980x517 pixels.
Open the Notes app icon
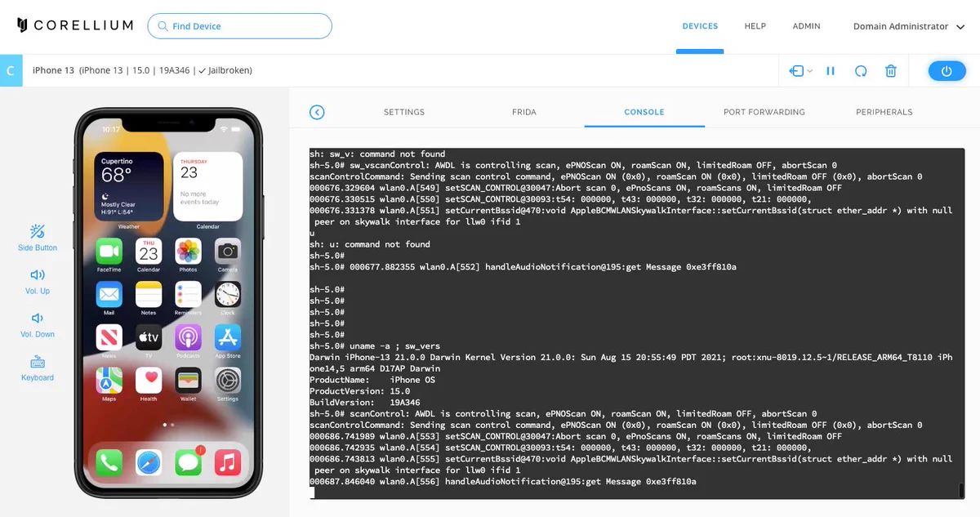(149, 295)
